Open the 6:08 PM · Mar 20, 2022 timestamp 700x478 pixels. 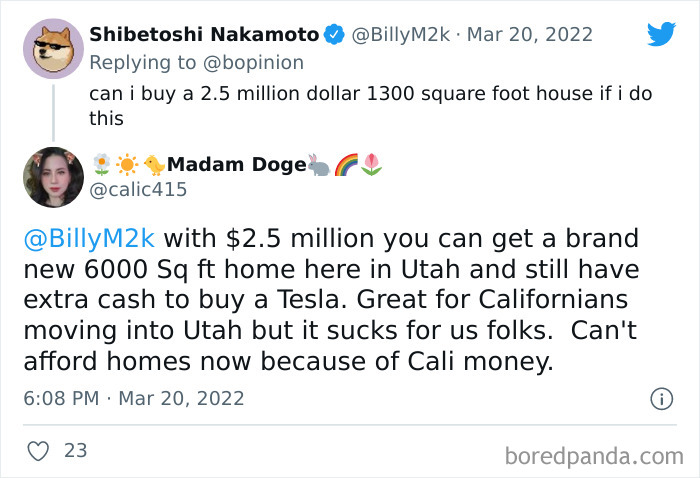coord(133,398)
